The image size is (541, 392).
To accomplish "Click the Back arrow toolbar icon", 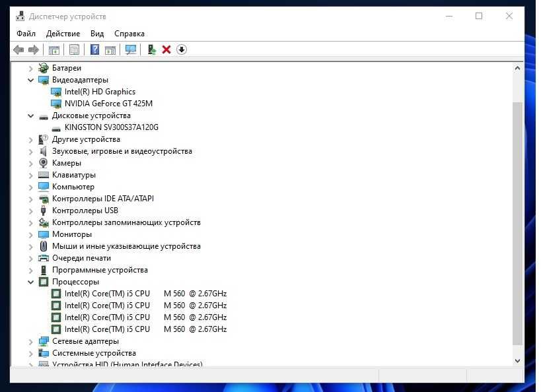I will 18,50.
